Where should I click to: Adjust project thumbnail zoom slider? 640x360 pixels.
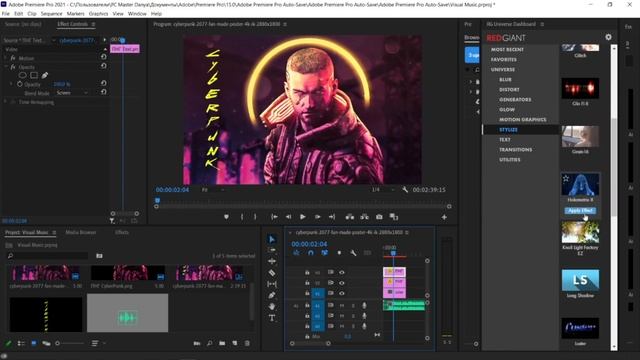pyautogui.click(x=70, y=343)
